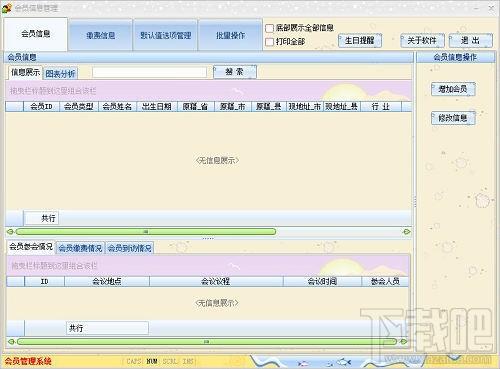
Task: Select the 会员参会情况 tab
Action: [x=31, y=247]
